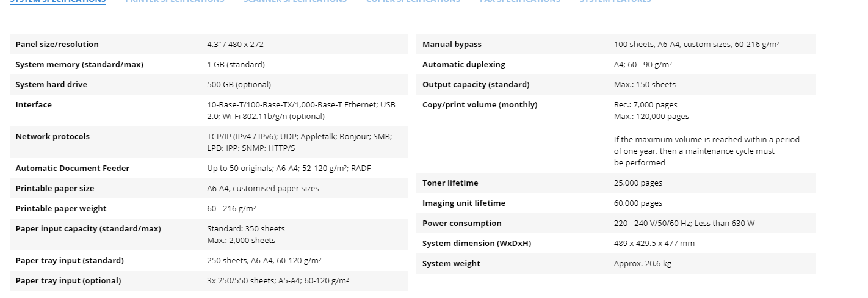Click the Power consumption value text
The width and height of the screenshot is (868, 298).
click(684, 223)
